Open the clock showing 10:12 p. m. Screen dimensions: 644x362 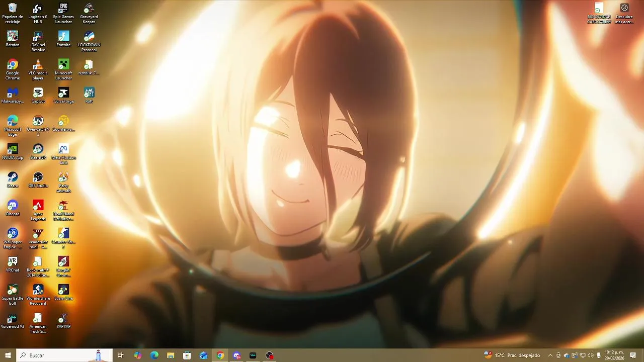(x=614, y=355)
